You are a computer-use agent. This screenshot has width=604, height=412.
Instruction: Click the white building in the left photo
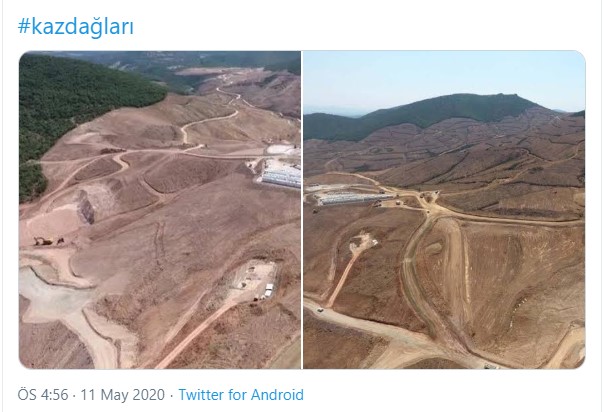pyautogui.click(x=282, y=176)
